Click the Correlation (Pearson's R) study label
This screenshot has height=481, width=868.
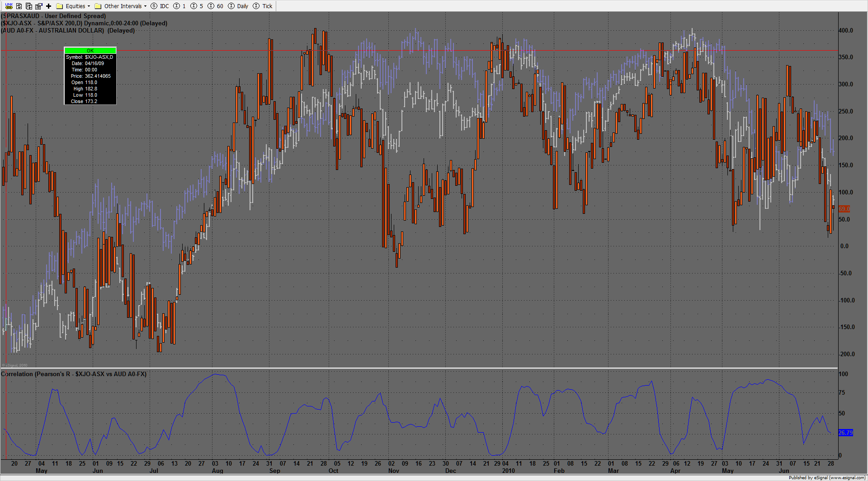coord(74,374)
